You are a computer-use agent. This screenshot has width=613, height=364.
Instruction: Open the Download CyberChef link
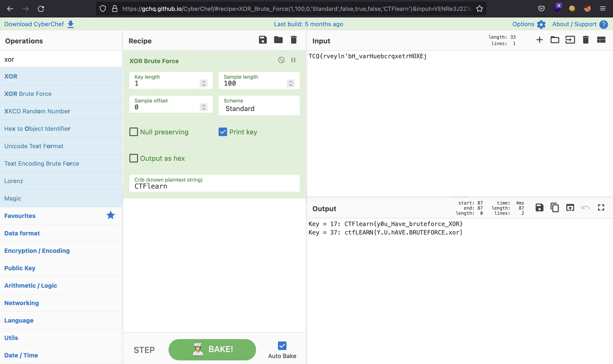[34, 24]
